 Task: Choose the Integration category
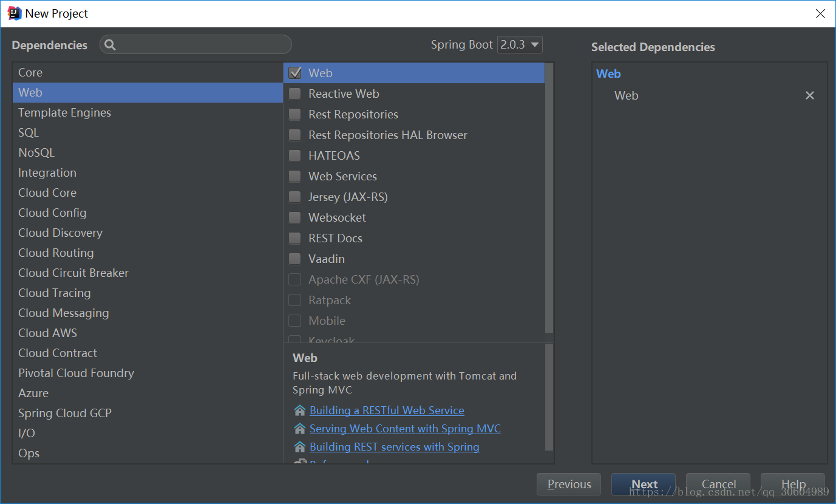coord(148,172)
